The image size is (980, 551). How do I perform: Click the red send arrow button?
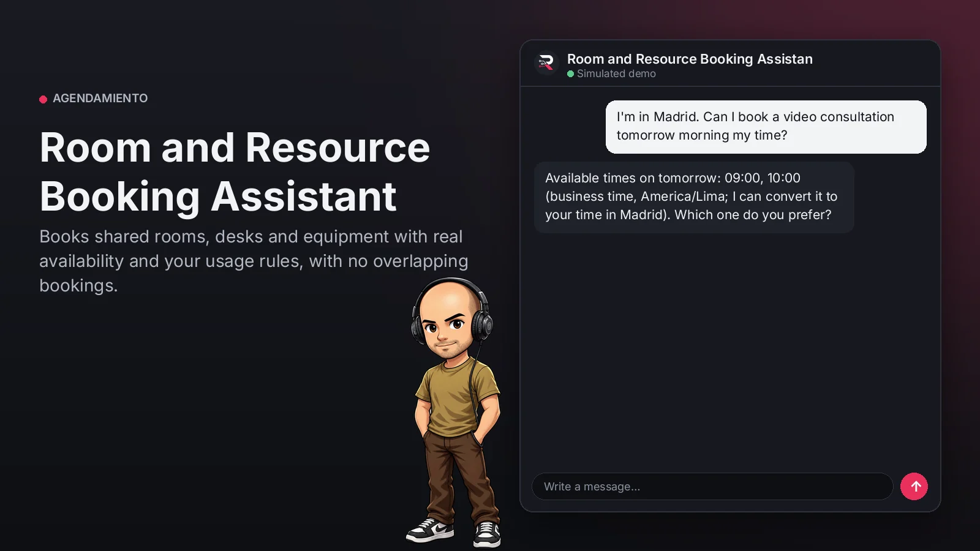914,487
